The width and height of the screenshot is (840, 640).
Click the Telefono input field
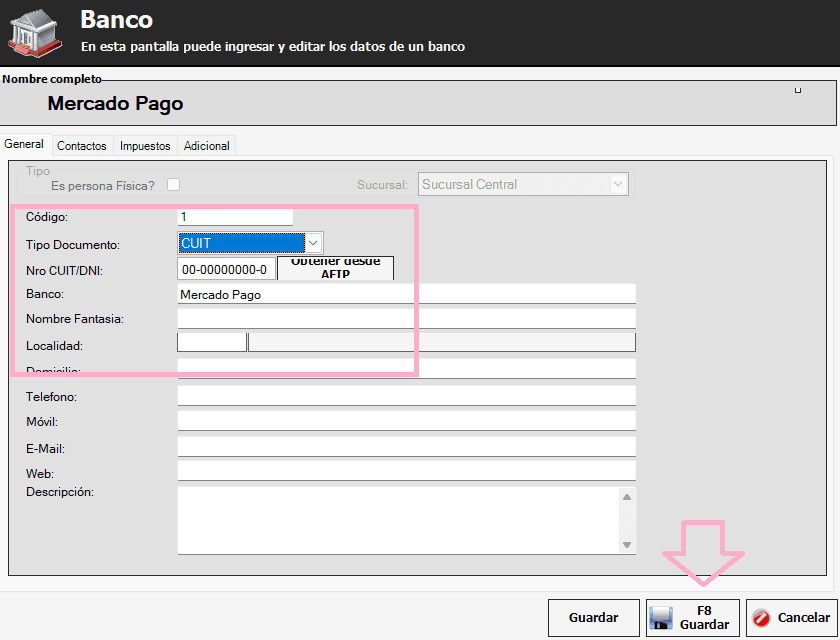click(x=406, y=396)
